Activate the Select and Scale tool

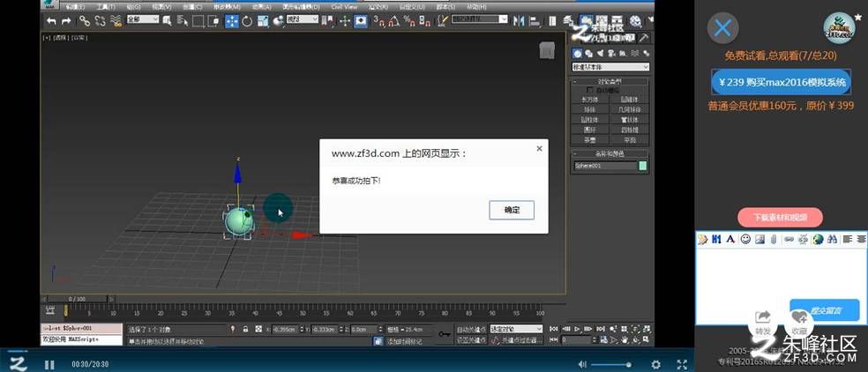click(x=263, y=21)
